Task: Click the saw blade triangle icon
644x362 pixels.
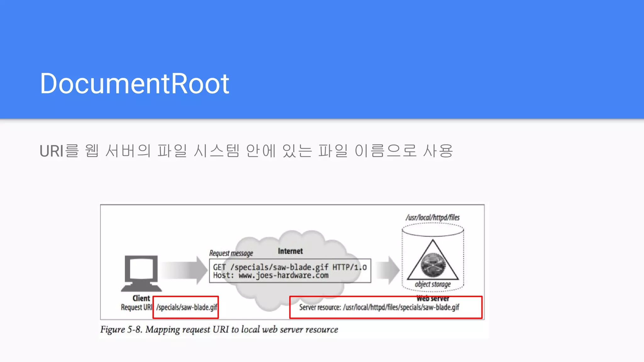Action: click(433, 260)
